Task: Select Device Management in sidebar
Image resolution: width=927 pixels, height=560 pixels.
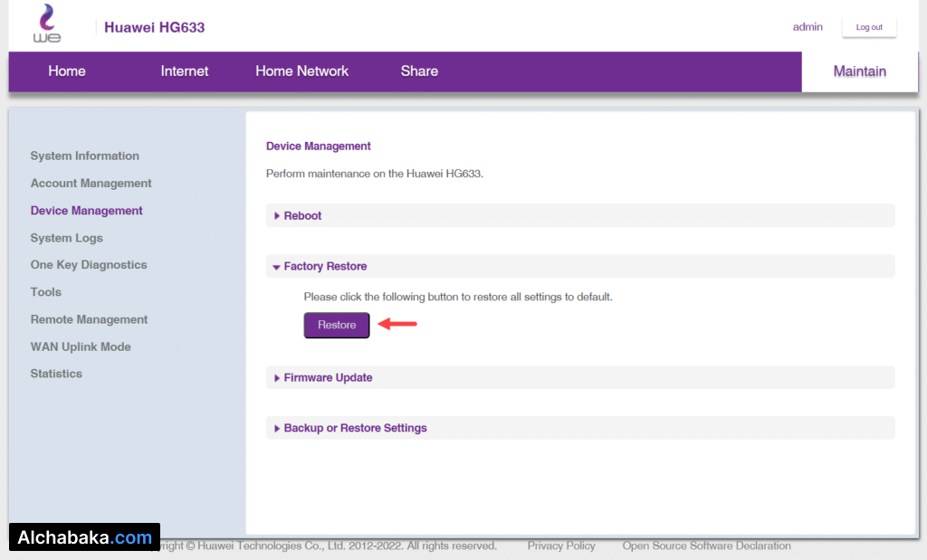Action: (x=87, y=211)
